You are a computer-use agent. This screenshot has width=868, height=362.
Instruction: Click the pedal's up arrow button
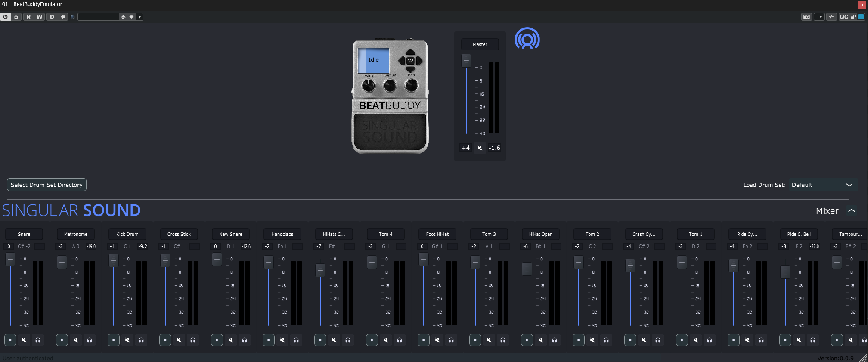[410, 53]
